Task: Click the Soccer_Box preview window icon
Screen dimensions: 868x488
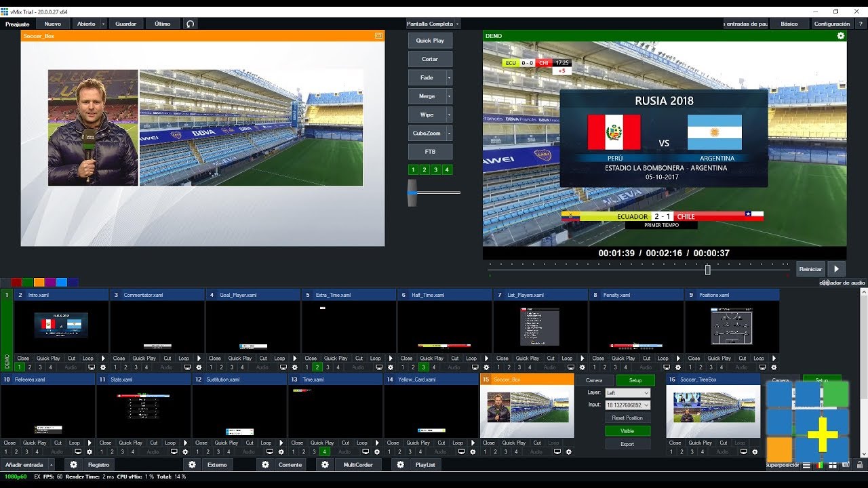Action: pyautogui.click(x=378, y=35)
